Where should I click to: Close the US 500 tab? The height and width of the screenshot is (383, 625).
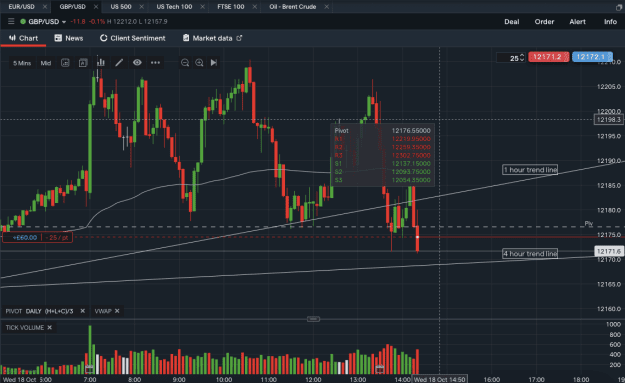point(142,7)
